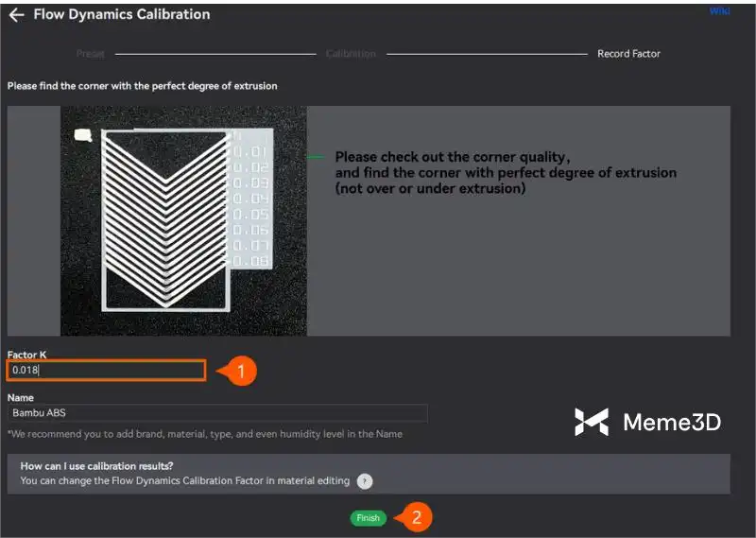This screenshot has height=538, width=756.
Task: Click the orange number 2 marker
Action: 421,517
